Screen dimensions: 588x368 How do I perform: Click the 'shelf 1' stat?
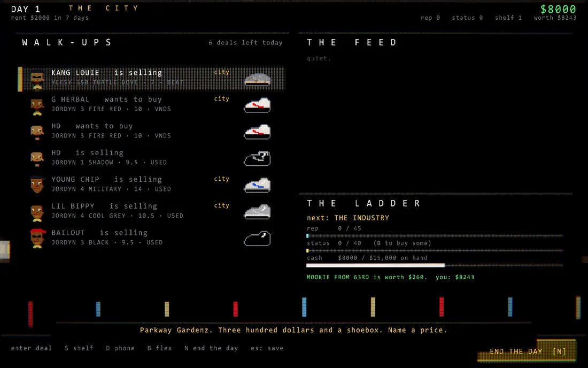(x=508, y=18)
